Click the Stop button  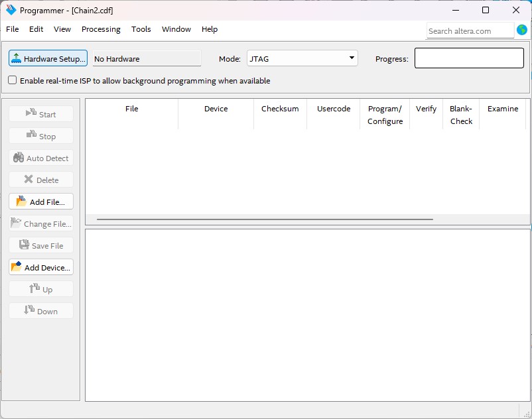41,136
